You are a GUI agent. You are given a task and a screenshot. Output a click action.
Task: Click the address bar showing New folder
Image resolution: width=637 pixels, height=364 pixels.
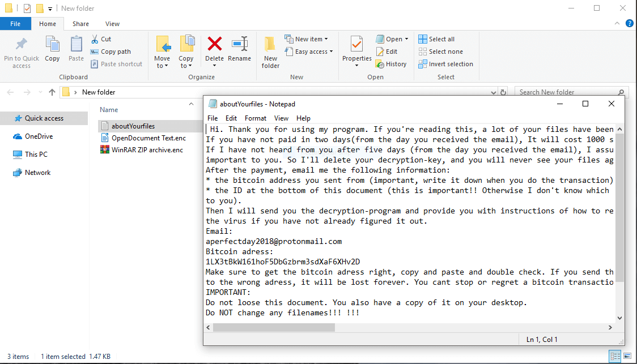pos(279,92)
